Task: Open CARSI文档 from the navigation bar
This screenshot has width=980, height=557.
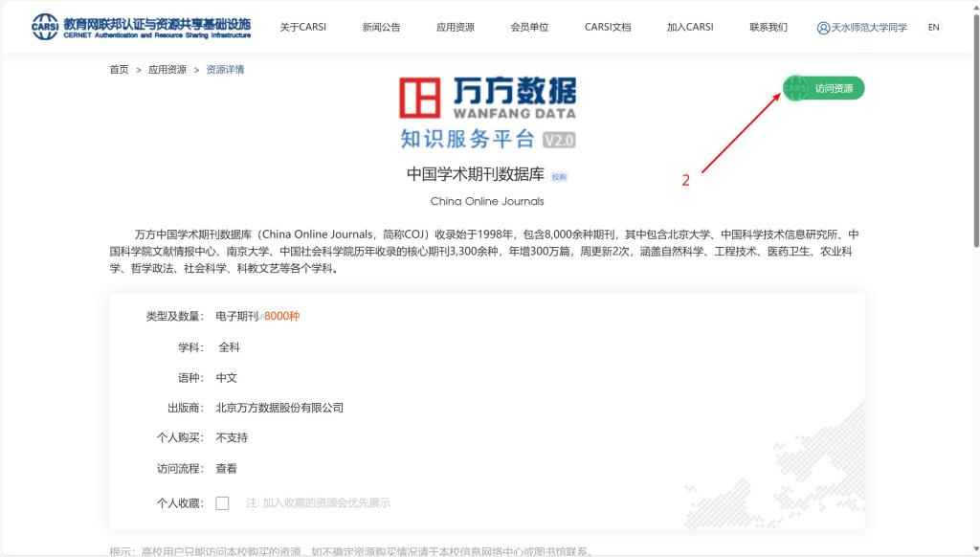Action: (608, 27)
